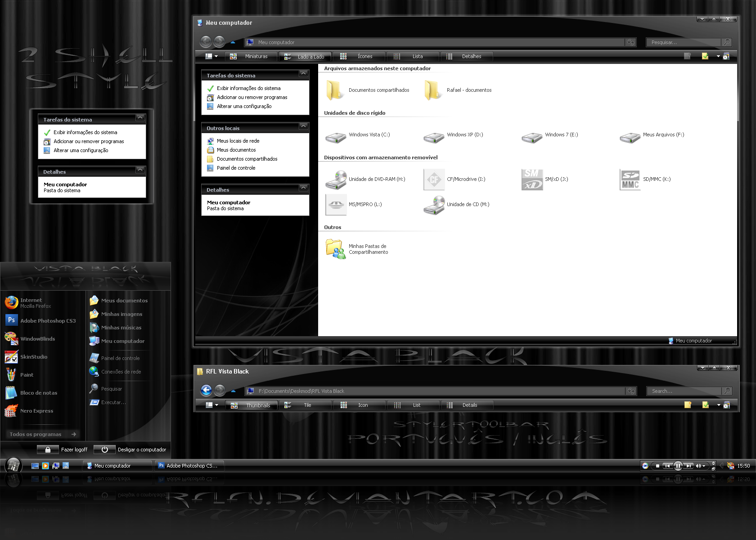The image size is (756, 540).
Task: Collapse Detalhes in the desktop preview panel
Action: 140,170
